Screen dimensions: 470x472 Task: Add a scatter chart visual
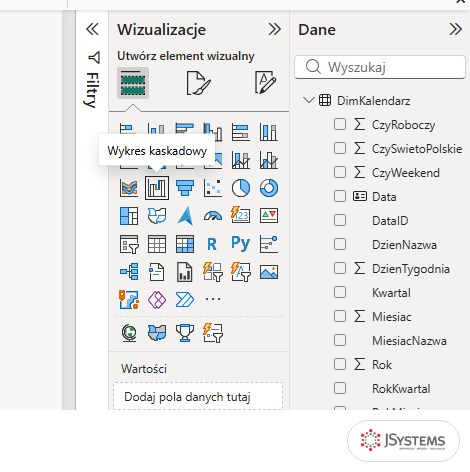(x=213, y=188)
